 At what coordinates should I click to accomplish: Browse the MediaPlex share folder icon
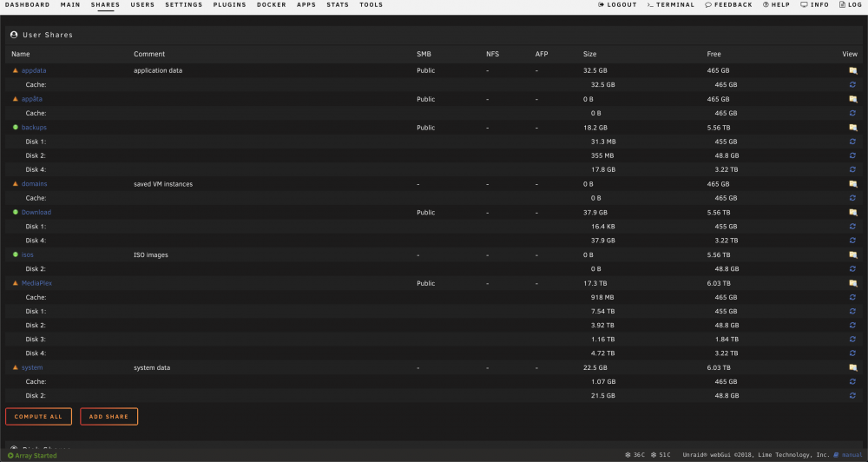[852, 283]
